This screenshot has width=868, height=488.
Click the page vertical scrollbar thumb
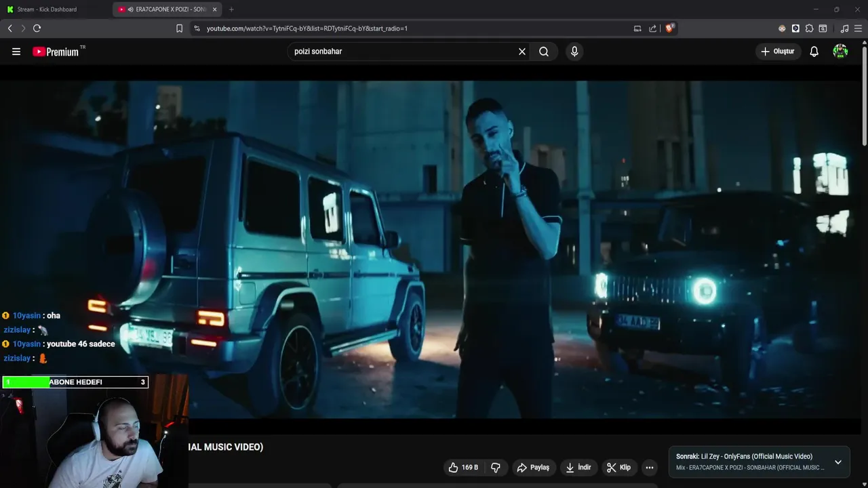coord(865,95)
